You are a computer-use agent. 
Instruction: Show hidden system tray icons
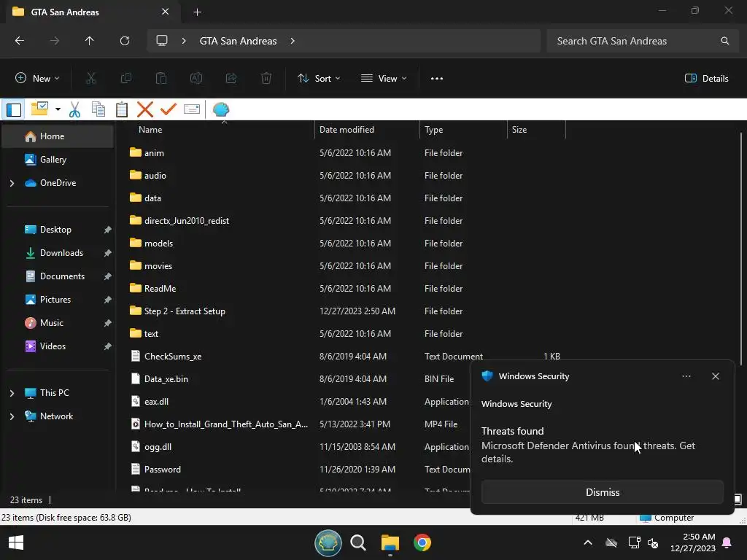pos(588,542)
